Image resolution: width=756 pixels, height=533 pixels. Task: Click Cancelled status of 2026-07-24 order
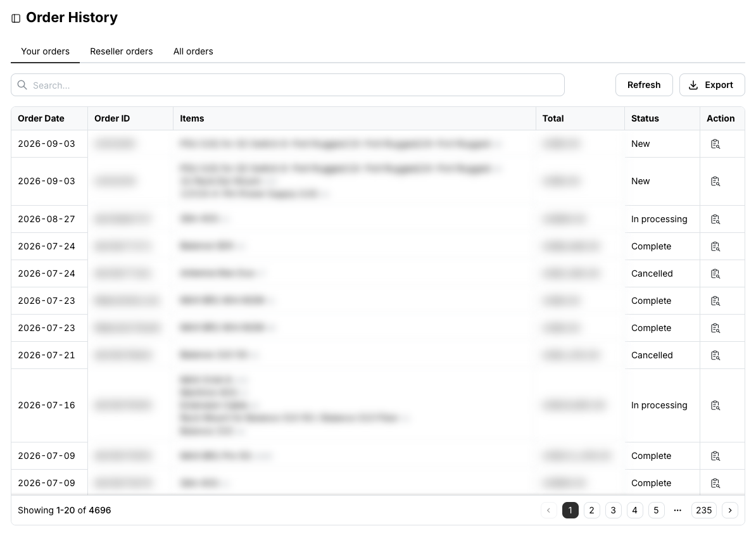tap(652, 273)
